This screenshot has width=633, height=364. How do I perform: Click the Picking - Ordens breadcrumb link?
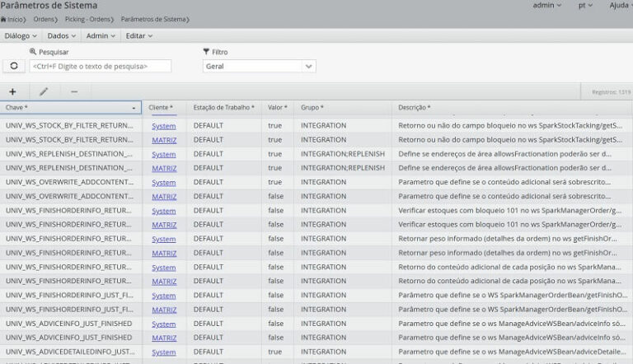pos(87,18)
